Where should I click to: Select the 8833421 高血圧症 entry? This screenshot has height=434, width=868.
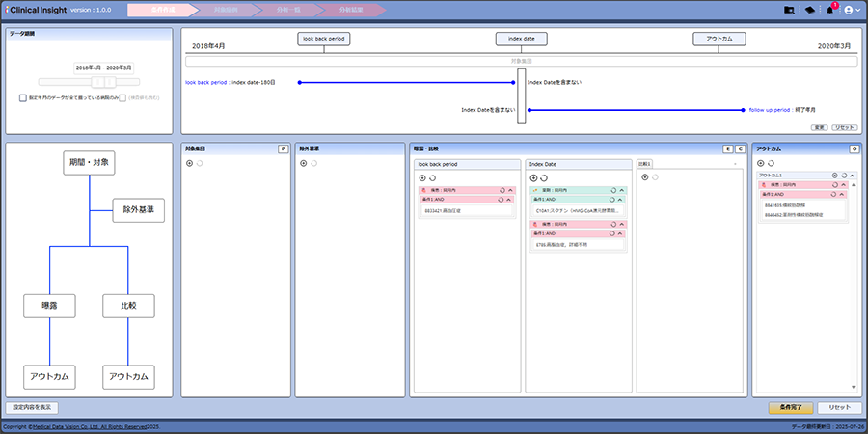point(467,211)
